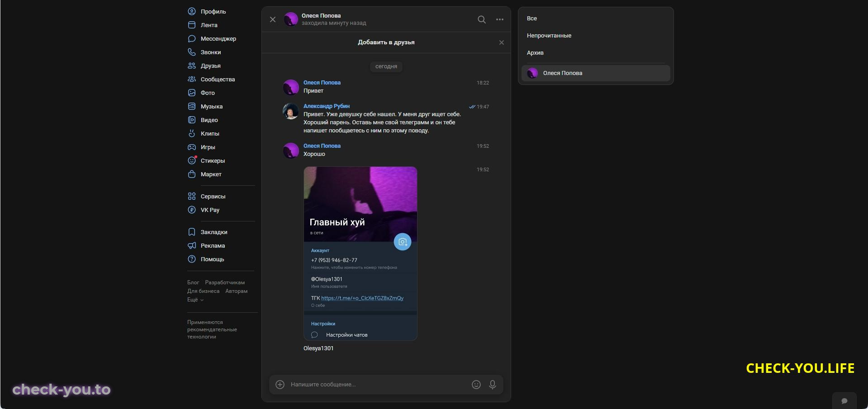Open the Помощь question icon
868x409 pixels.
192,259
